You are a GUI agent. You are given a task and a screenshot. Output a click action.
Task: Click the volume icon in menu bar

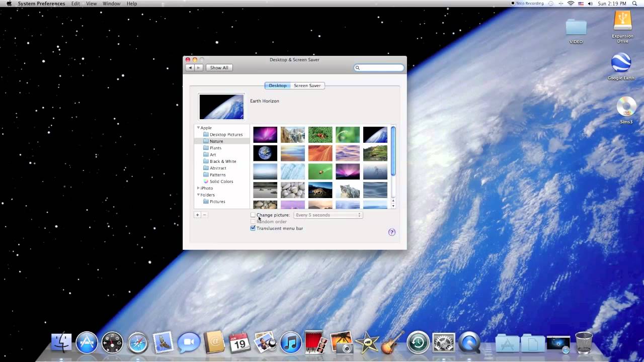pyautogui.click(x=590, y=4)
